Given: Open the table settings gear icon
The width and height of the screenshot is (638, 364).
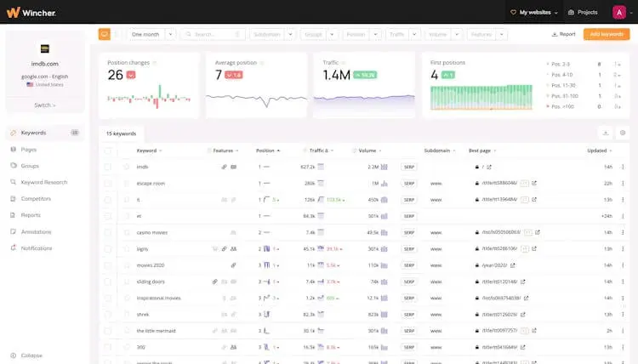Looking at the screenshot, I should coord(623,133).
